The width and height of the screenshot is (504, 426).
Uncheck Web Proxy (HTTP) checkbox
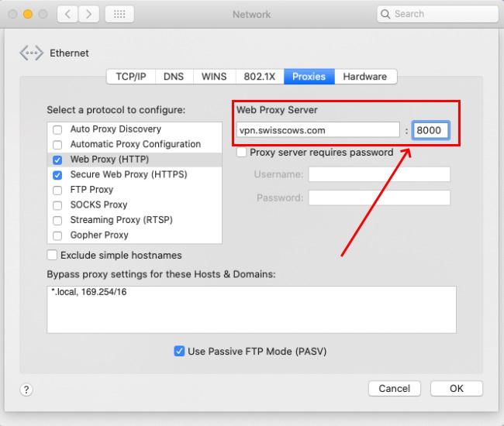57,160
